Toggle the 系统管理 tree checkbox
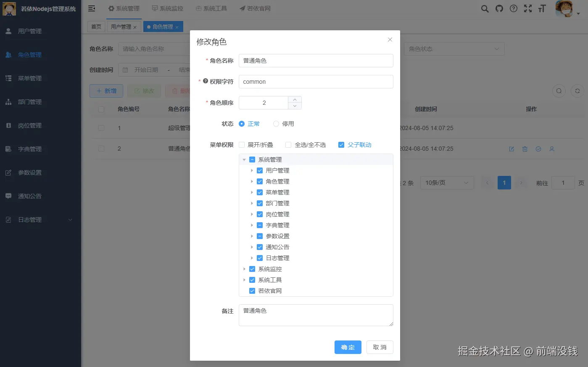This screenshot has height=367, width=588. [x=252, y=160]
